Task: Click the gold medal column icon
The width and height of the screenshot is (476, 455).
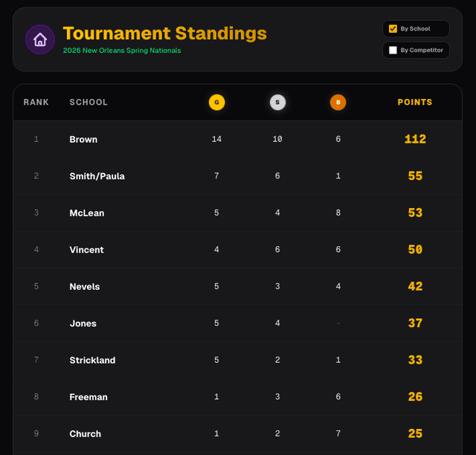Action: pyautogui.click(x=216, y=103)
